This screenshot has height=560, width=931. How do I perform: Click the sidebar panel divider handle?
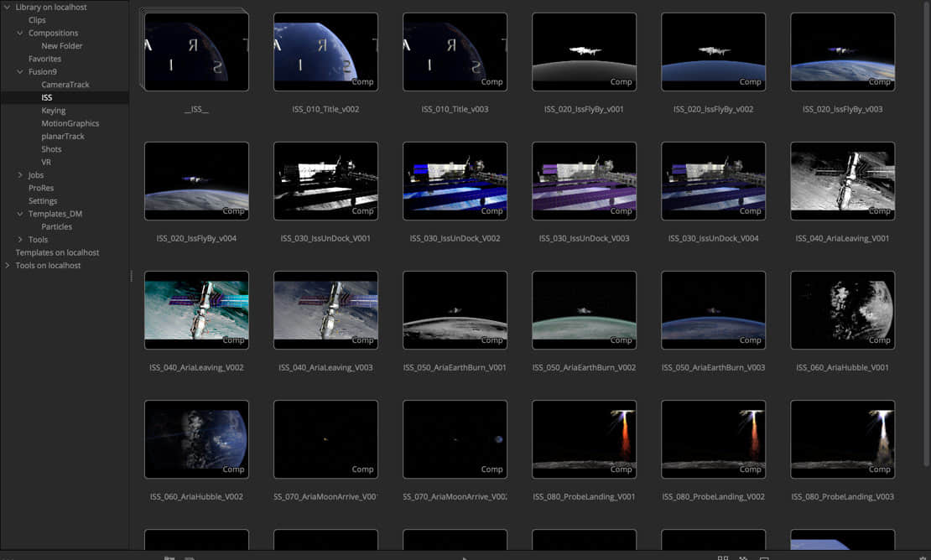[131, 276]
